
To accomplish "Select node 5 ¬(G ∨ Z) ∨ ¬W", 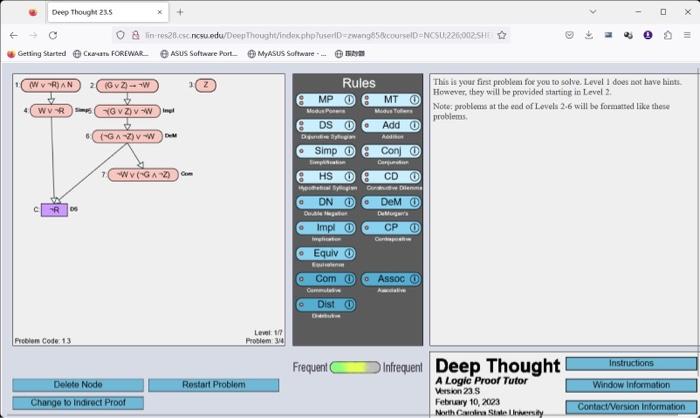I will click(127, 111).
